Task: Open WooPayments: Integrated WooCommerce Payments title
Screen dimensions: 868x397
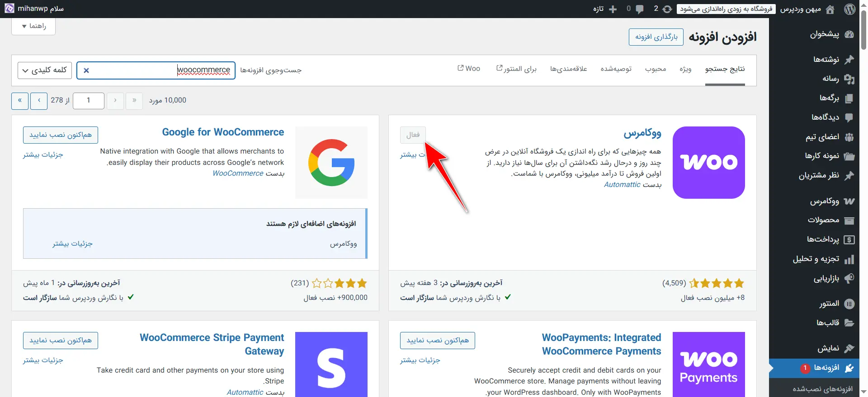Action: click(x=601, y=344)
